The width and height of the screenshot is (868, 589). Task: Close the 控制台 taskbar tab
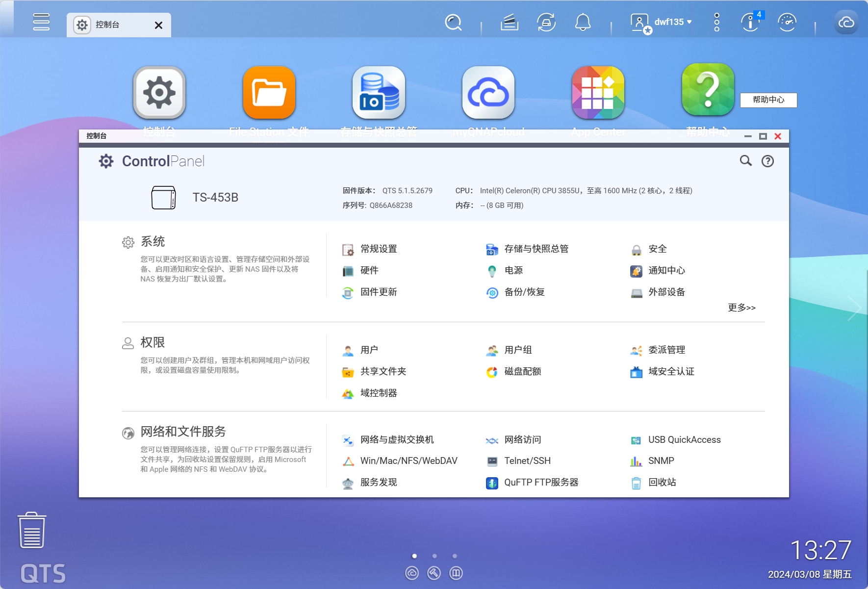(158, 25)
